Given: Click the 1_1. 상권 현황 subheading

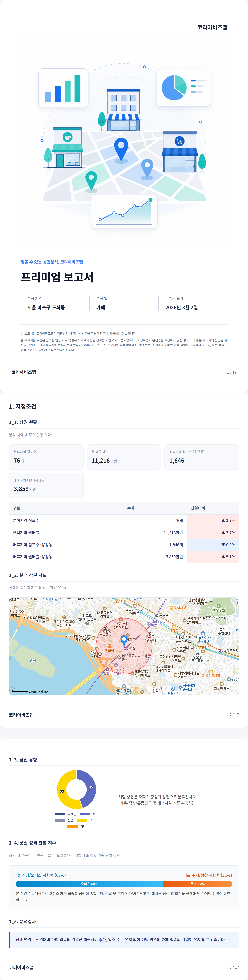Looking at the screenshot, I should 23,422.
